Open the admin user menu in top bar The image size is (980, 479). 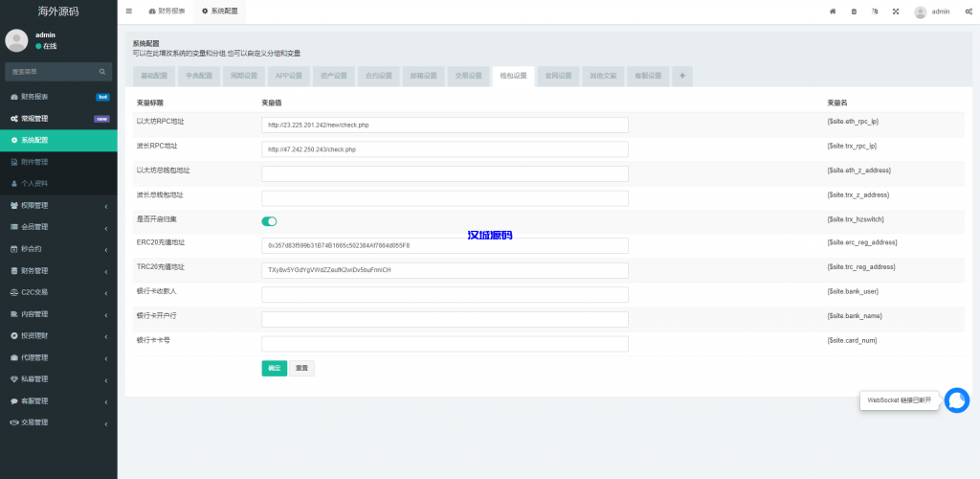tap(932, 11)
